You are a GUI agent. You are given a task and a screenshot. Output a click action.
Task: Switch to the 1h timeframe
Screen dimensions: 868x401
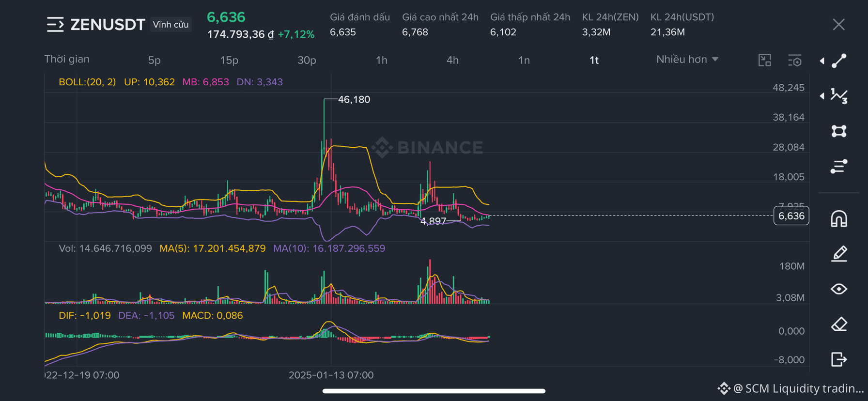click(382, 60)
